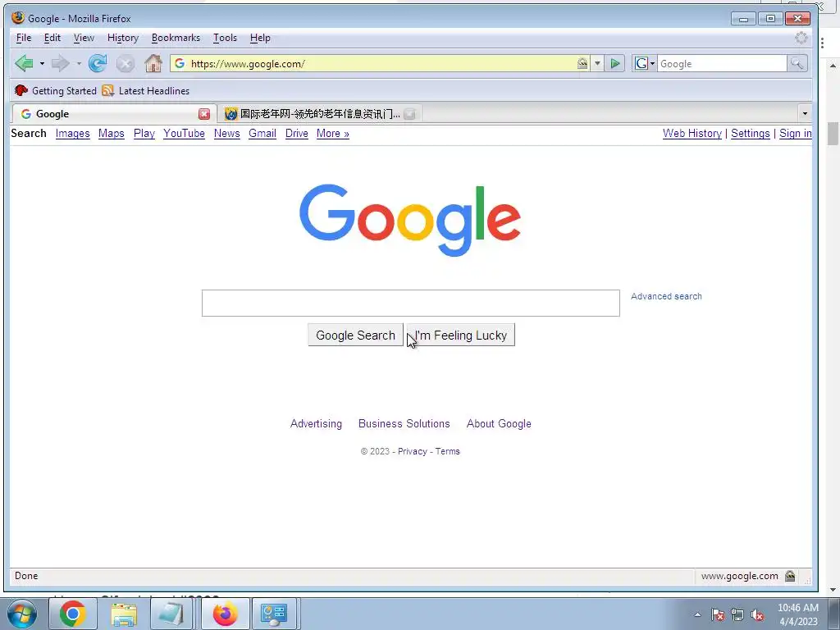Go to the Home page icon
840x630 pixels.
(x=153, y=63)
